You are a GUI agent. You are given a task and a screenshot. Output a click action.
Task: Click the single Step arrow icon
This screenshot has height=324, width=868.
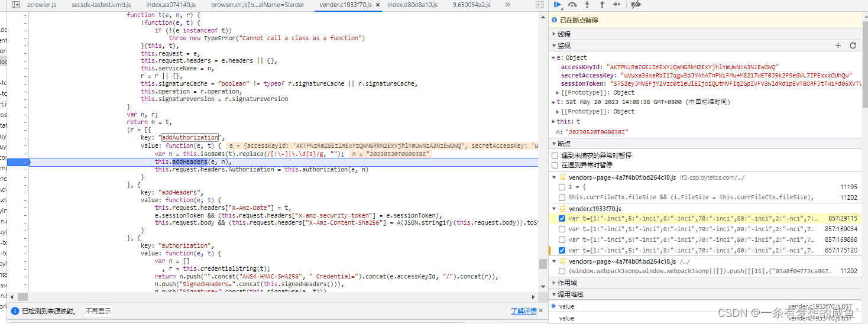[x=617, y=5]
